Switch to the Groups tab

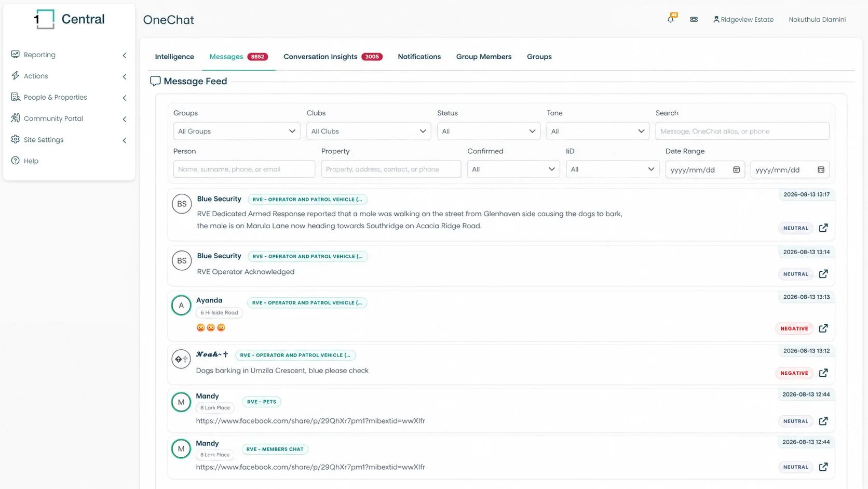click(x=539, y=57)
